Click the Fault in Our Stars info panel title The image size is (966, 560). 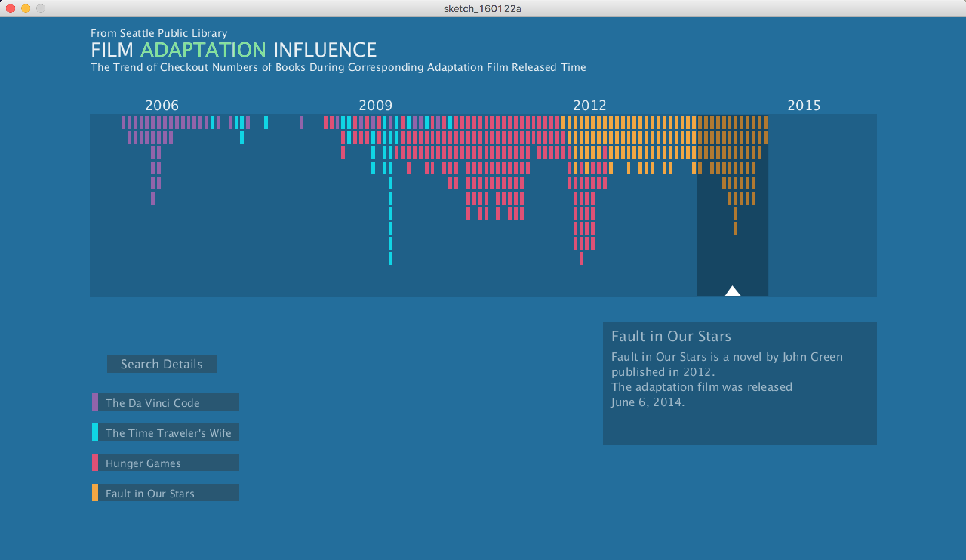[671, 336]
